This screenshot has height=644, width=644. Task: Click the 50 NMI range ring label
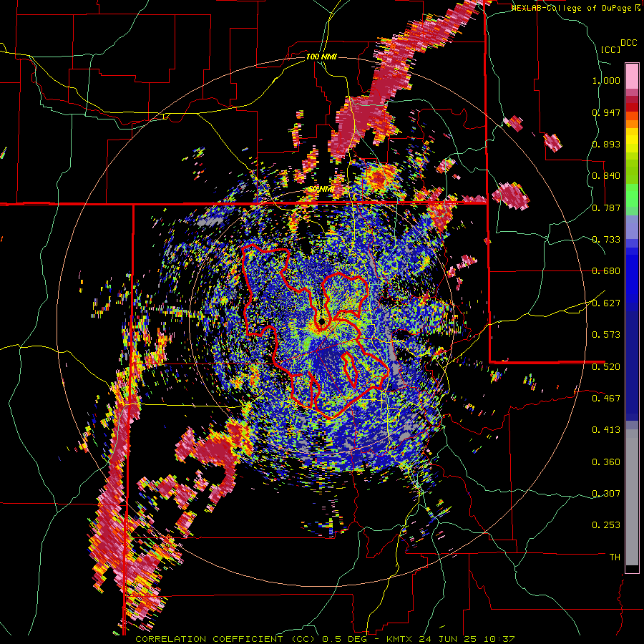coord(321,189)
